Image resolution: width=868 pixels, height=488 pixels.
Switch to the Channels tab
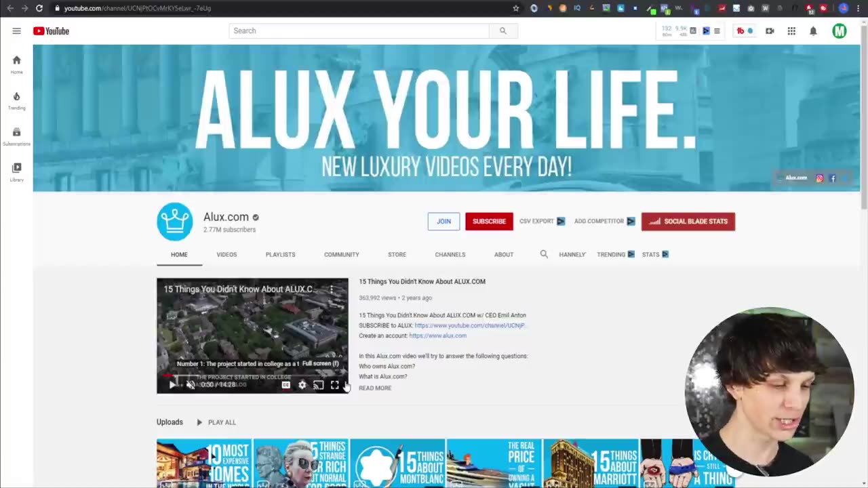pos(450,254)
